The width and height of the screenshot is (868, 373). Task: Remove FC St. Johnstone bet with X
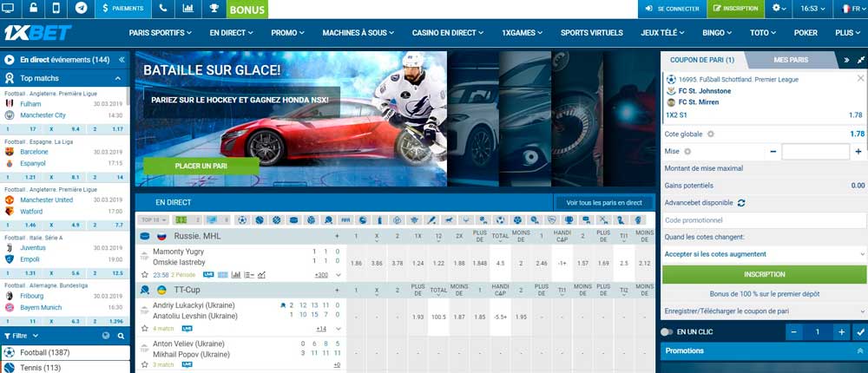860,79
